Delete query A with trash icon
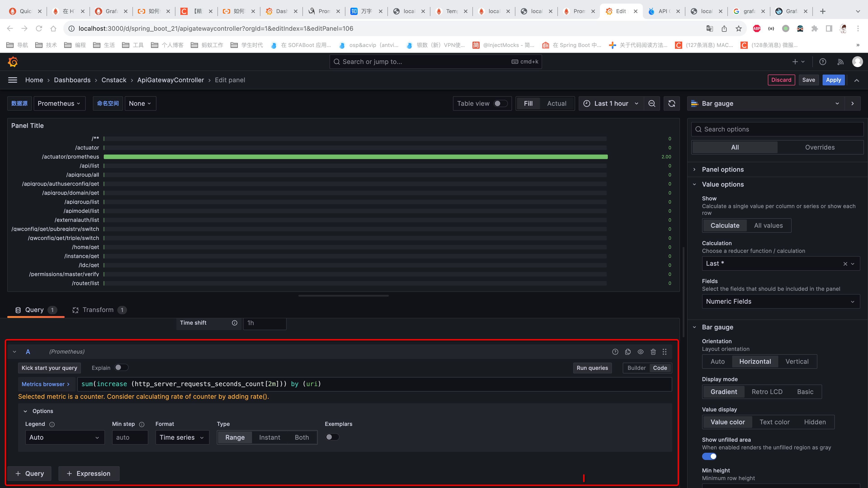This screenshot has width=868, height=488. pos(653,352)
